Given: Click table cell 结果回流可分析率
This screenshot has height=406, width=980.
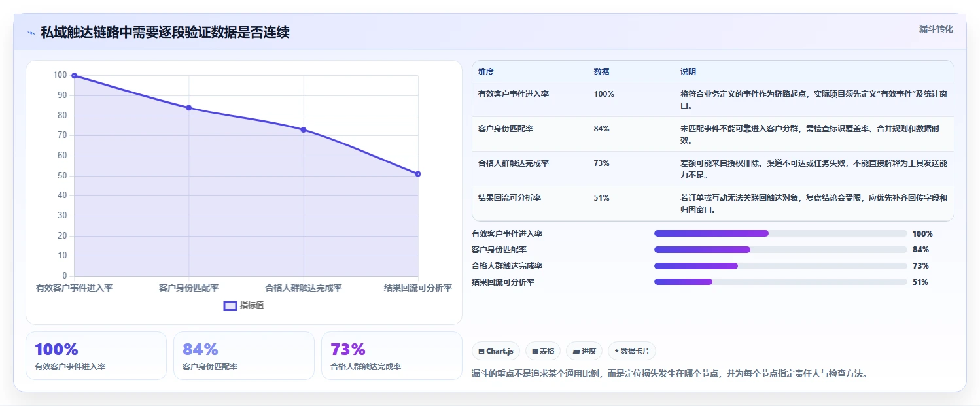Looking at the screenshot, I should 510,198.
